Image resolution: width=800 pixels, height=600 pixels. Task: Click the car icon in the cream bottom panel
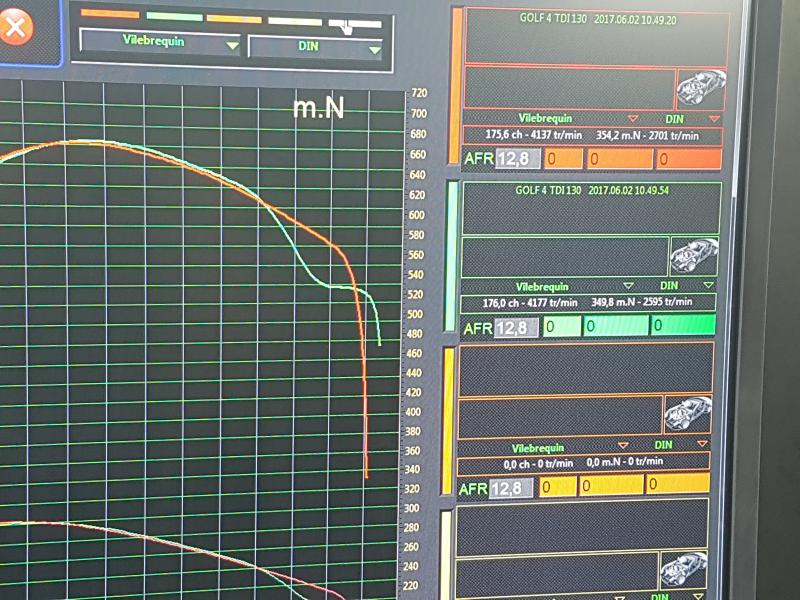point(683,569)
